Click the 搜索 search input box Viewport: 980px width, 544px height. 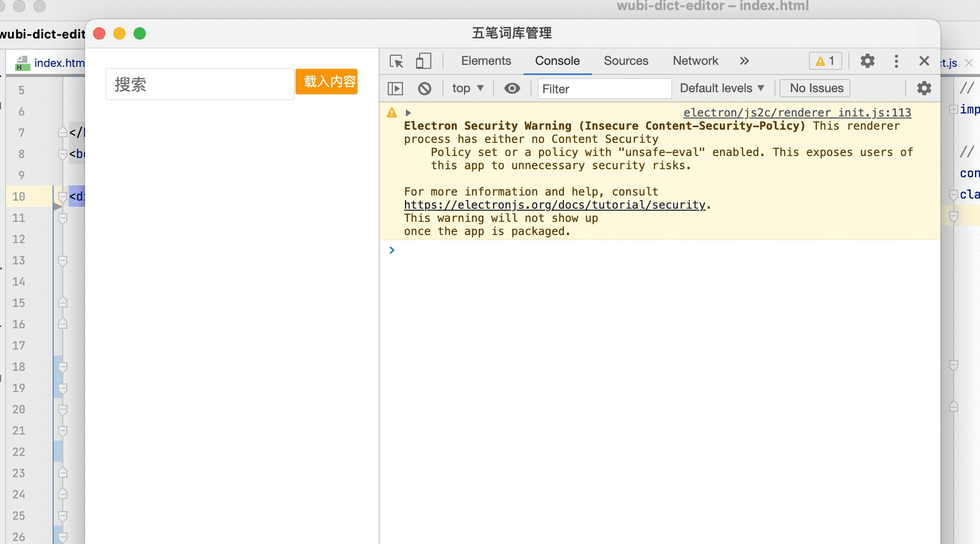click(200, 85)
